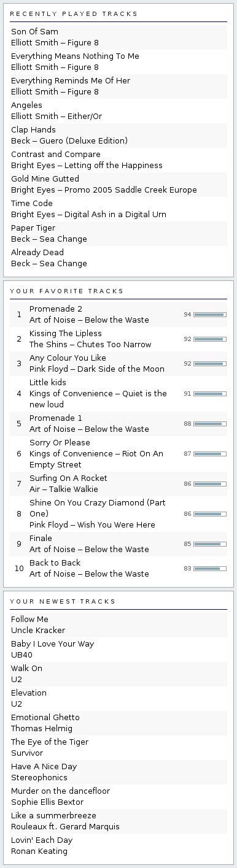Viewport: 237px width, 868px height.
Task: Select Lovin' Each Day by Ronan Keating
Action: click(x=42, y=840)
